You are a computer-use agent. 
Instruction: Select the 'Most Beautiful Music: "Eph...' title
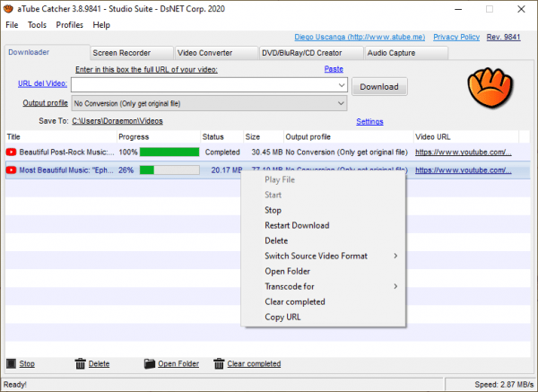pyautogui.click(x=66, y=170)
